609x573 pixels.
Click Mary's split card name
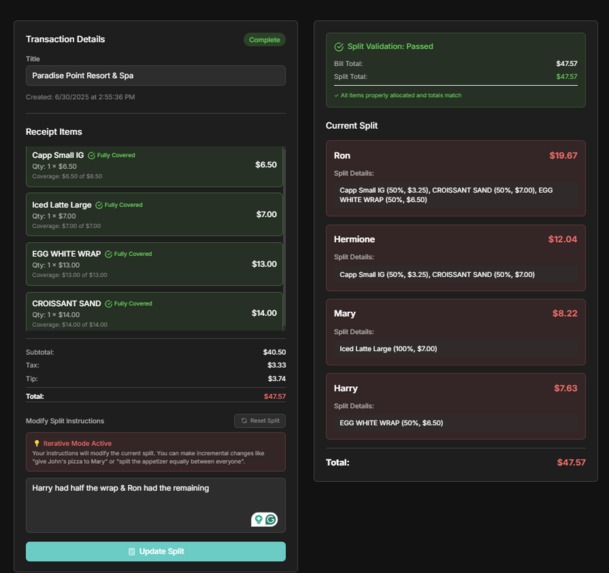click(x=345, y=313)
